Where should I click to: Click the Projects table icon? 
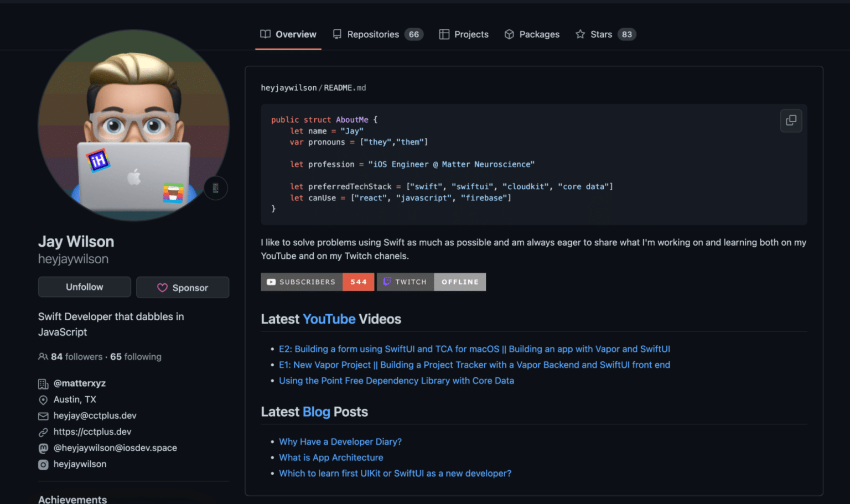(444, 34)
